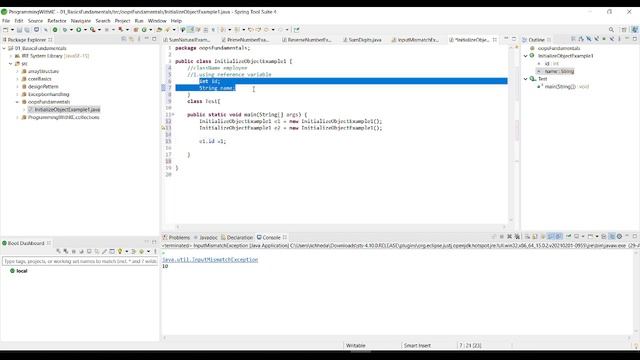Image resolution: width=640 pixels, height=360 pixels.
Task: Minimize the Package Explorer panel
Action: click(147, 39)
